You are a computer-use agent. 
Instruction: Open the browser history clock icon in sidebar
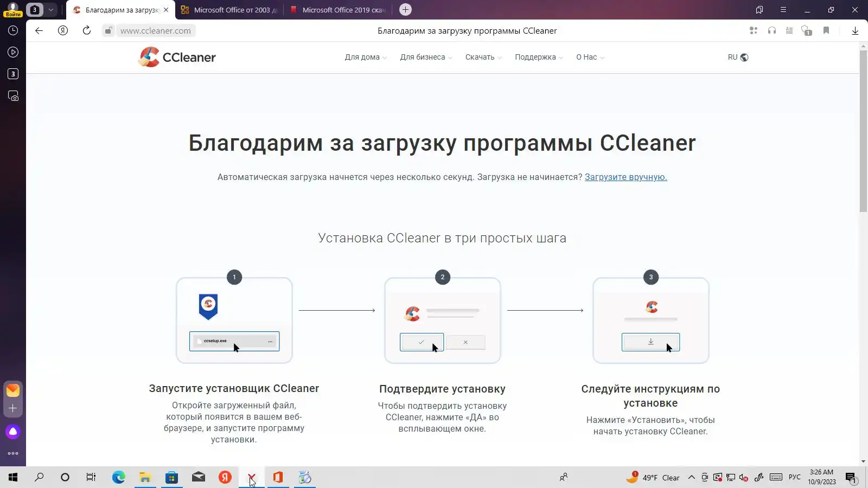[13, 30]
